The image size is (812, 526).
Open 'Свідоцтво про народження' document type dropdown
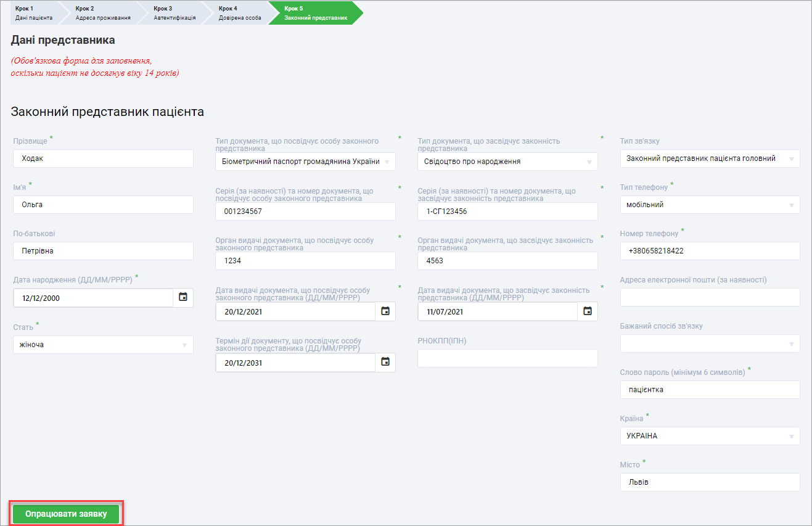tap(507, 162)
